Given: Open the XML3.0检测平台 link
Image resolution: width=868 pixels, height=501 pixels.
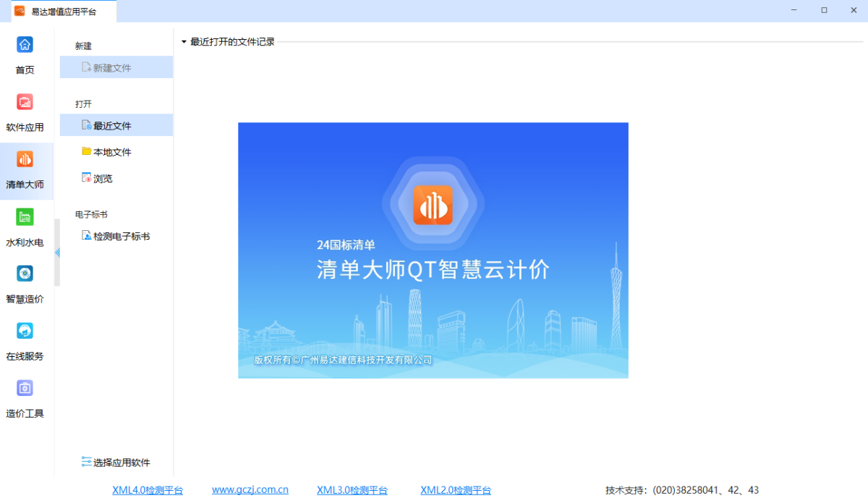Looking at the screenshot, I should click(352, 490).
